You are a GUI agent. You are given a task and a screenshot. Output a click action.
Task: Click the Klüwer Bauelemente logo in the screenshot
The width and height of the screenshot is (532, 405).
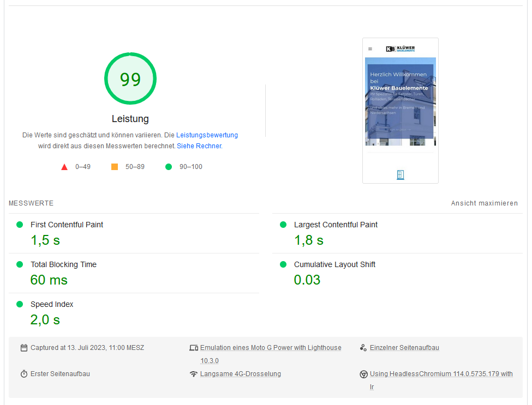pos(401,49)
